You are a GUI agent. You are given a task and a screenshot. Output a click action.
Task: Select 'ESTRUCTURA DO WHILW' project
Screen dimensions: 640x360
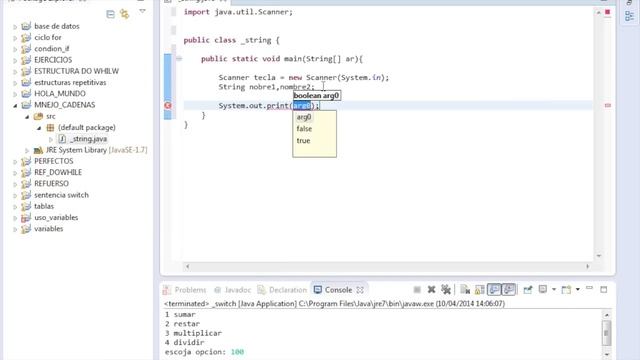[76, 71]
